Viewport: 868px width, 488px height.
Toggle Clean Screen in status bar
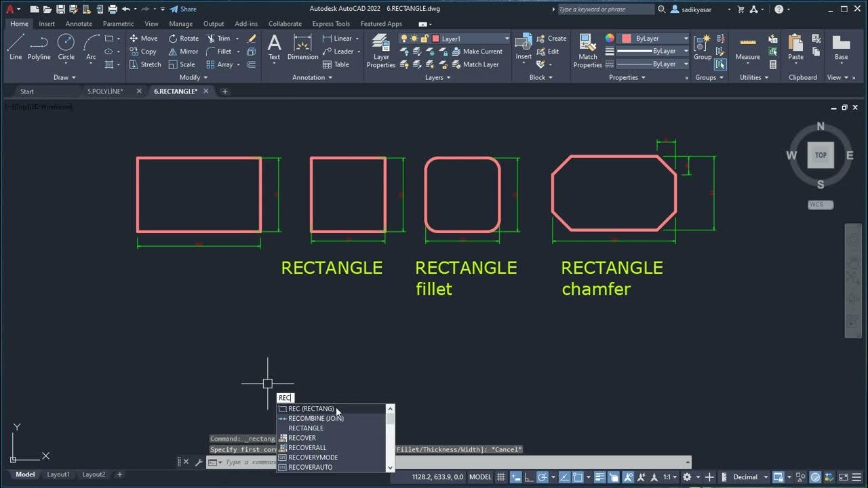pos(844,477)
